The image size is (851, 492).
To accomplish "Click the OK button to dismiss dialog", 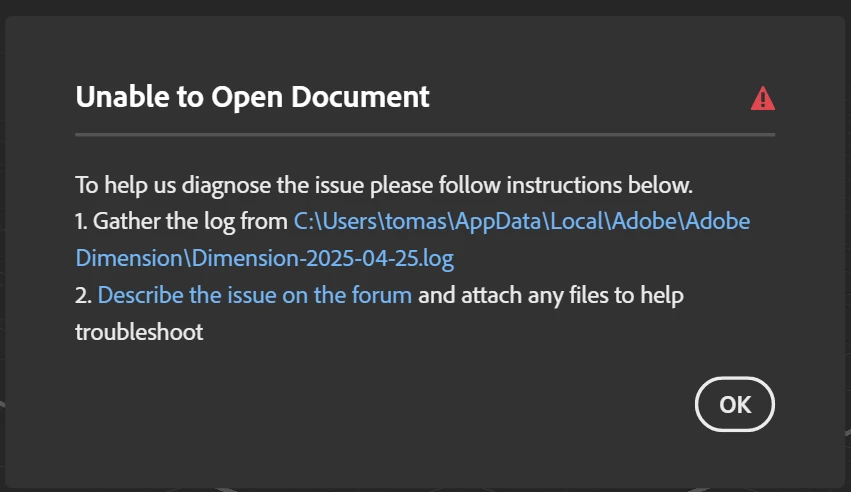I will pyautogui.click(x=734, y=404).
